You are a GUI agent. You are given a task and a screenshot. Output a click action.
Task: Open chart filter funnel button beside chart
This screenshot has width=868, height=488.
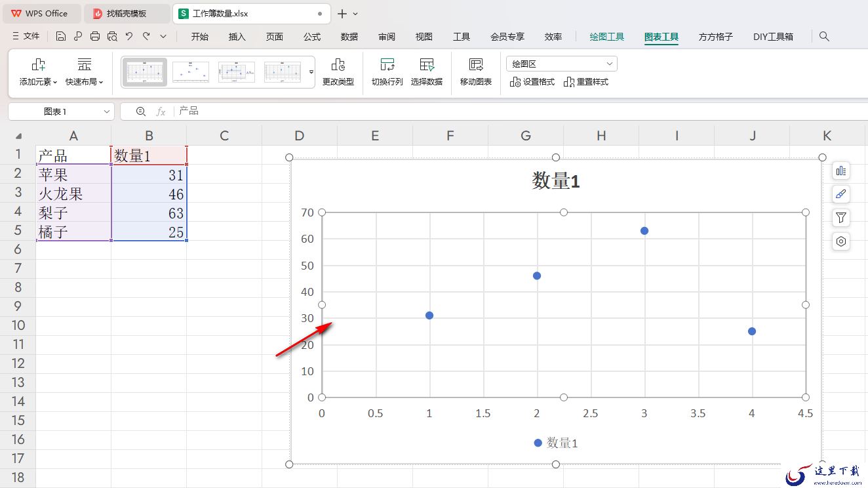pos(841,218)
